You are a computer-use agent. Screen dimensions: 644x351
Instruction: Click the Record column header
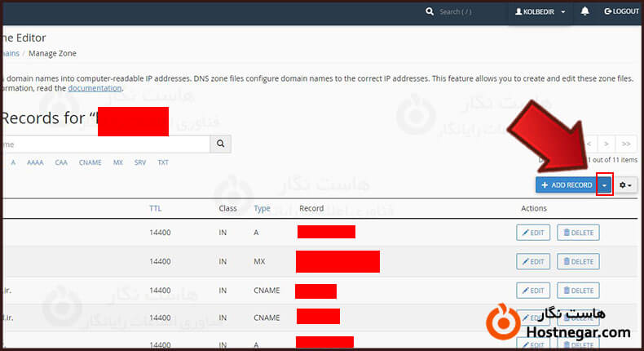point(311,208)
